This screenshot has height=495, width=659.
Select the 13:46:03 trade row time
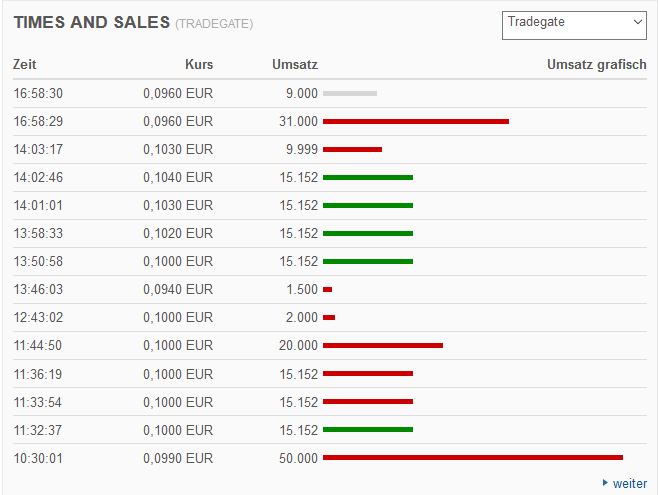pos(39,289)
